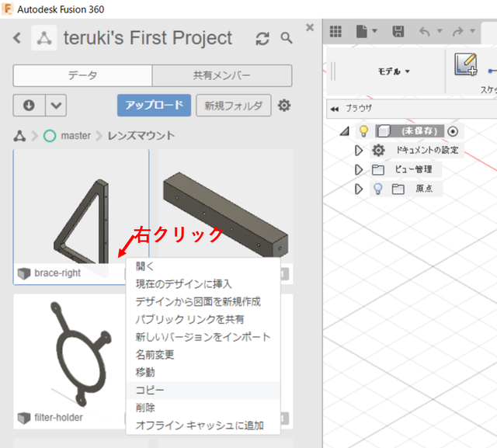Expand ドキュメントの設定 node
The height and width of the screenshot is (448, 497).
point(359,151)
